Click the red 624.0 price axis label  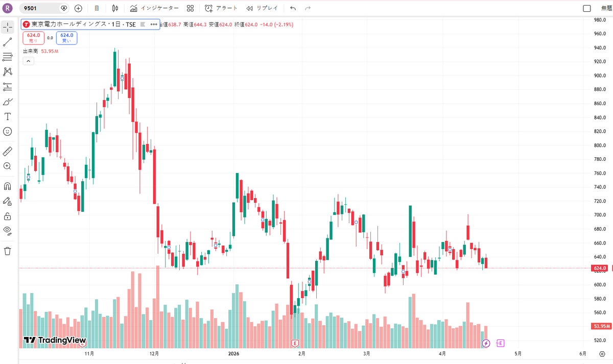(x=600, y=268)
